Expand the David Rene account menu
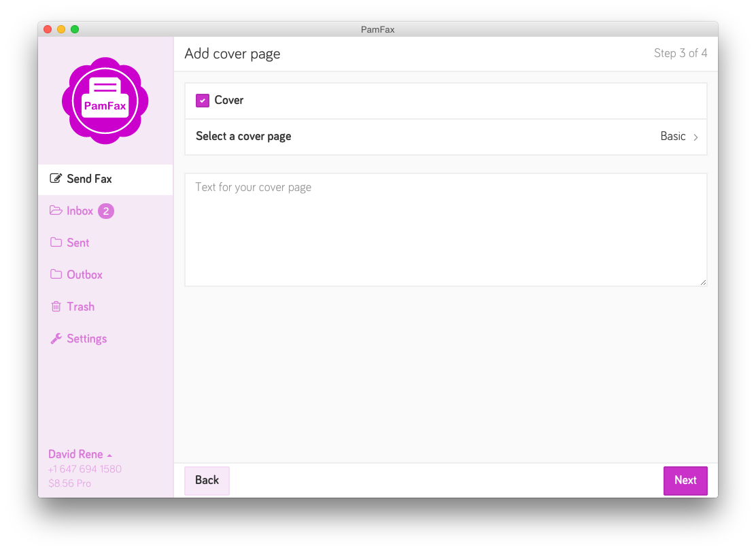 click(80, 454)
